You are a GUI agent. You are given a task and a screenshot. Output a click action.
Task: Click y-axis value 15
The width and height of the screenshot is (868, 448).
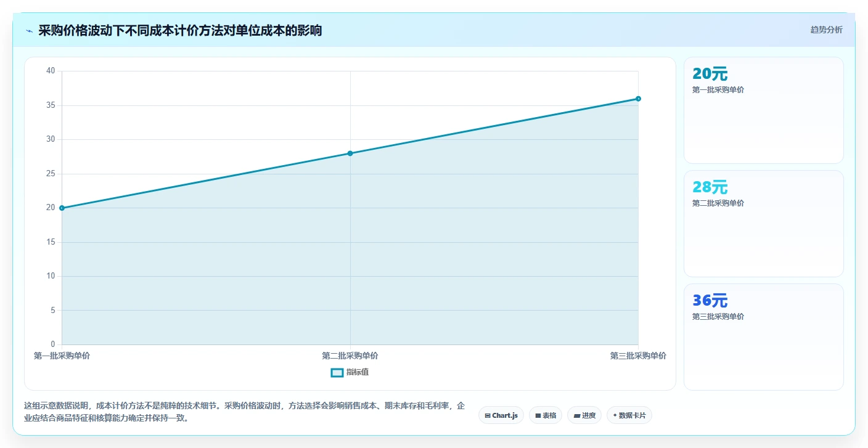click(51, 242)
